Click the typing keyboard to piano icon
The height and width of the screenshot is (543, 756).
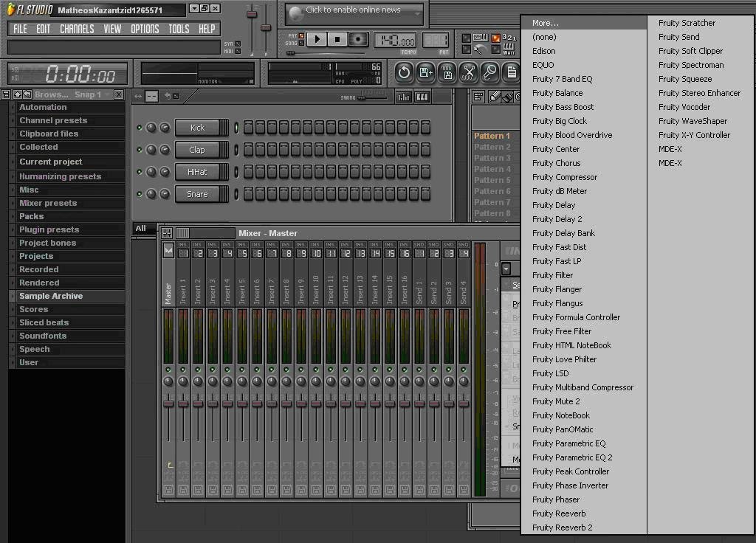coord(480,38)
